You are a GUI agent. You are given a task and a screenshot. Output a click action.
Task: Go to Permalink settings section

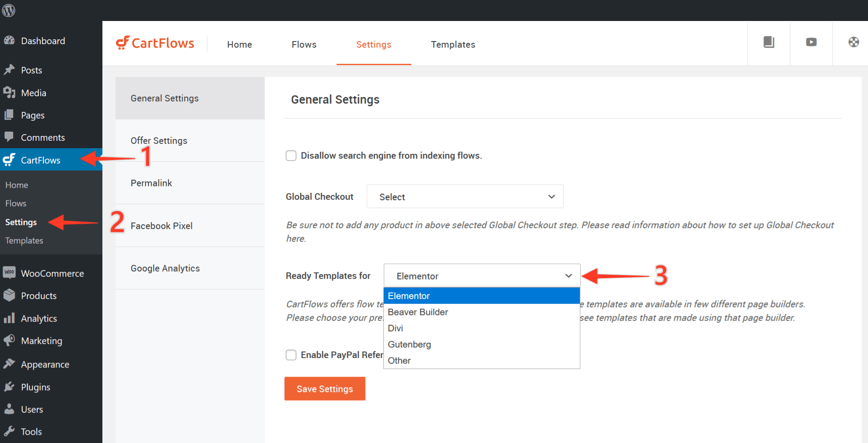coord(151,183)
